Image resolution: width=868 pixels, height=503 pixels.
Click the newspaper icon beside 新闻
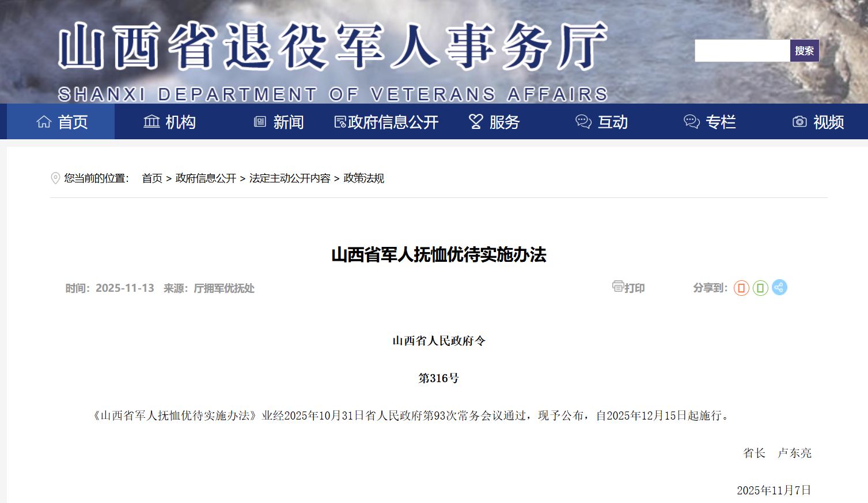point(260,121)
